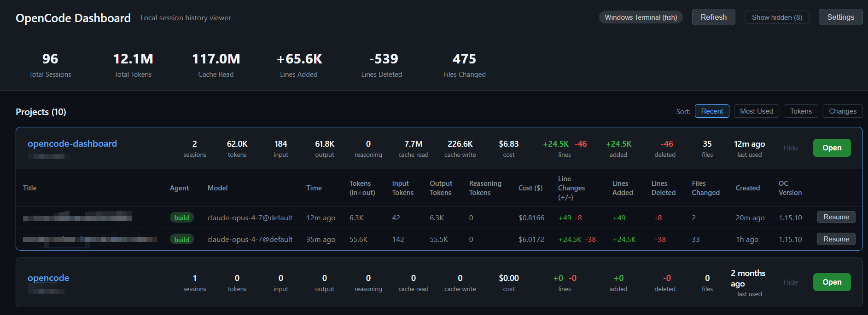Click the 96 Total Sessions stat
Viewport: 868px width, 315px height.
(x=50, y=65)
